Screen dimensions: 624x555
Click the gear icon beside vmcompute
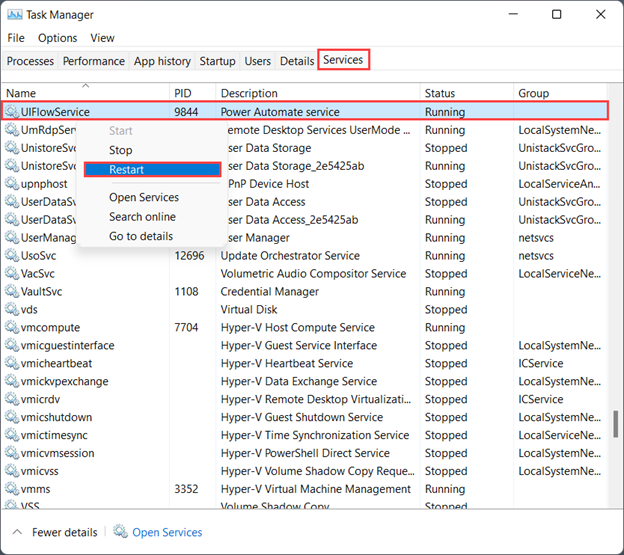click(12, 327)
